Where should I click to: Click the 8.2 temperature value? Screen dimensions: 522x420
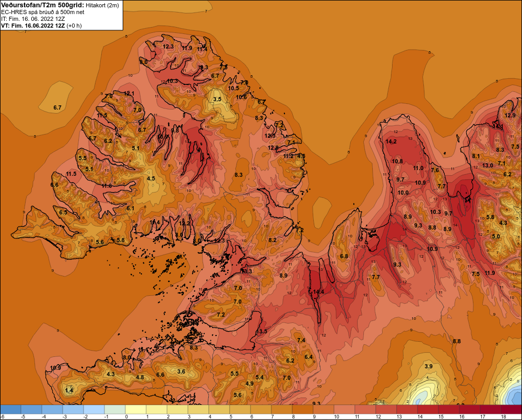coord(272,241)
